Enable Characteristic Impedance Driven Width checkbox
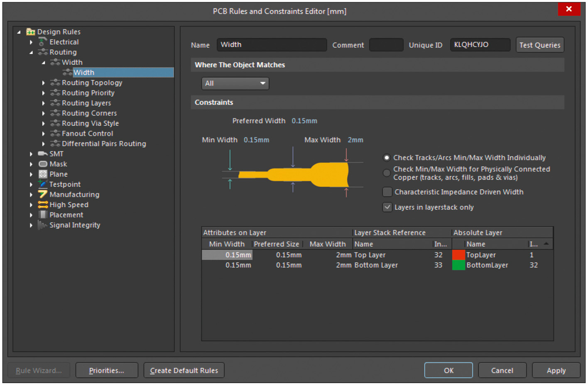This screenshot has height=386, width=588. coord(387,192)
